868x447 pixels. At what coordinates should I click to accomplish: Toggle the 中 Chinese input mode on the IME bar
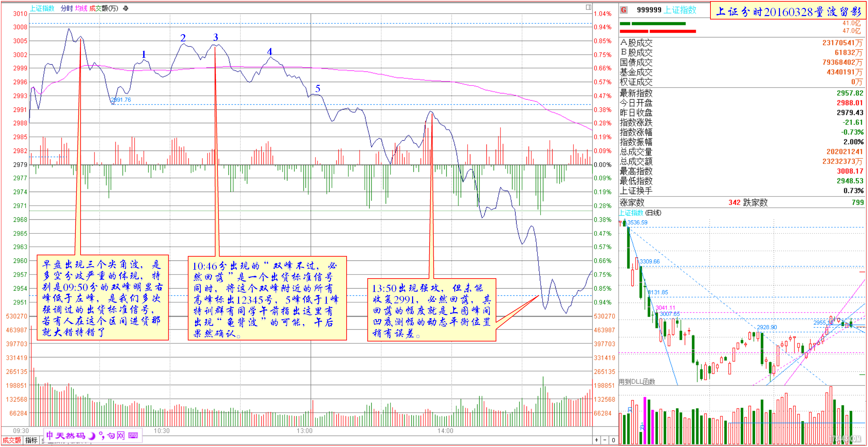pyautogui.click(x=50, y=435)
